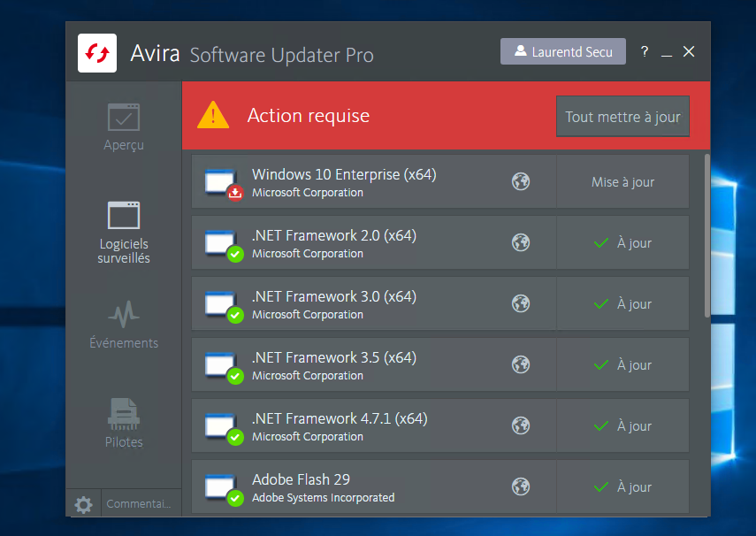Click the globe icon for Windows 10 Enterprise
The height and width of the screenshot is (536, 756).
click(521, 181)
